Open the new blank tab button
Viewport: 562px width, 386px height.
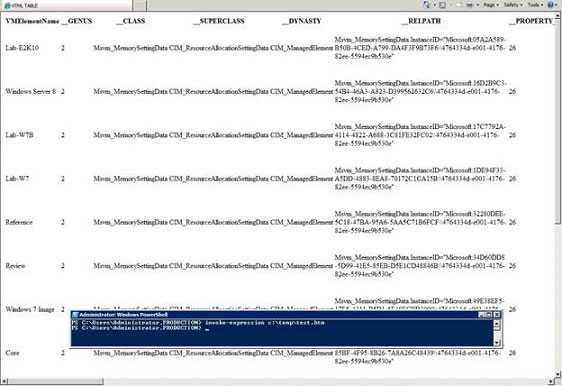click(140, 5)
